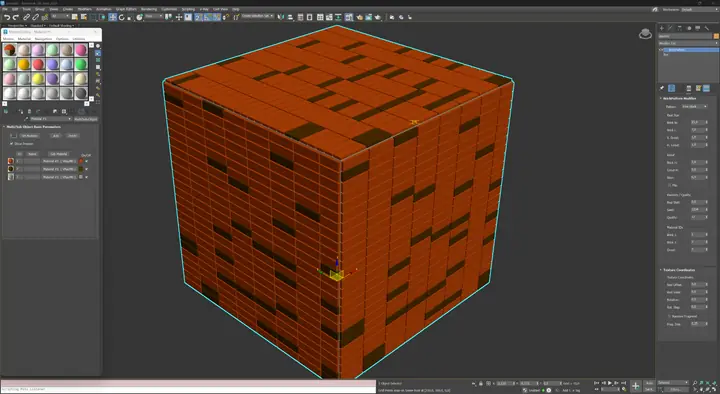Toggle the Flip checkbox
Image resolution: width=720 pixels, height=394 pixels.
(x=669, y=185)
